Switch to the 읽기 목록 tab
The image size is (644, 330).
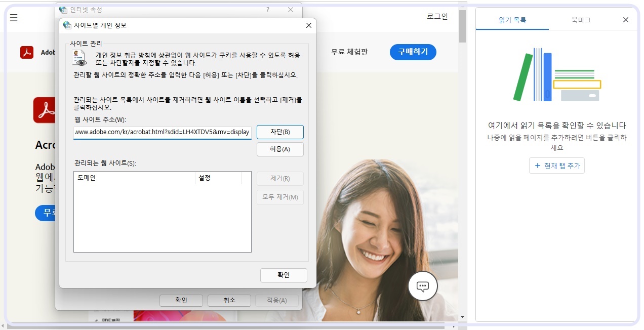coord(512,20)
